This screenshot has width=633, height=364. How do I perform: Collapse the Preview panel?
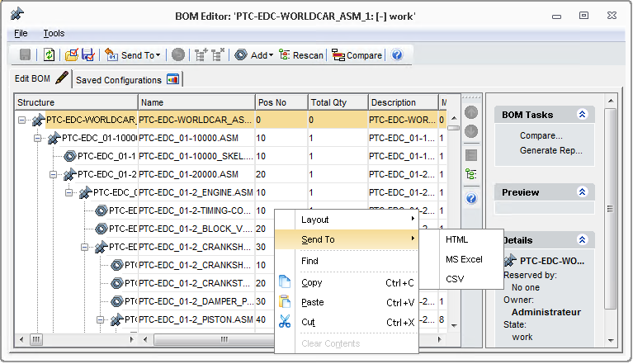(x=582, y=192)
